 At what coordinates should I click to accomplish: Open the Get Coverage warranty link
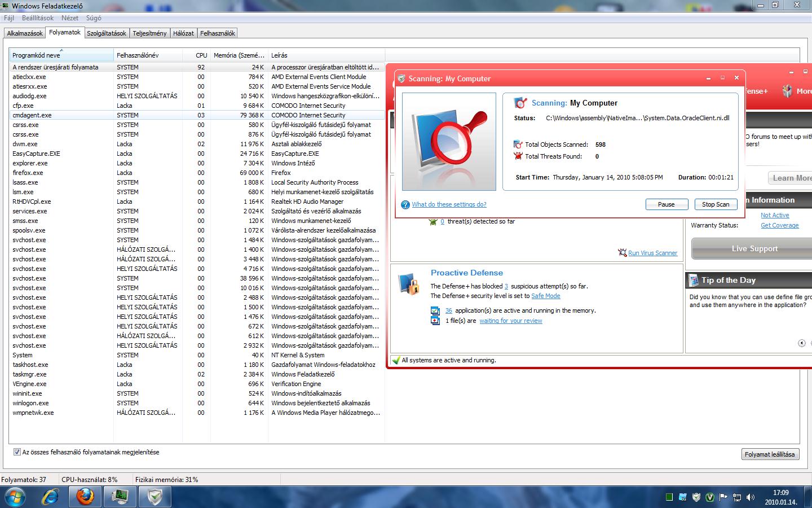(780, 225)
